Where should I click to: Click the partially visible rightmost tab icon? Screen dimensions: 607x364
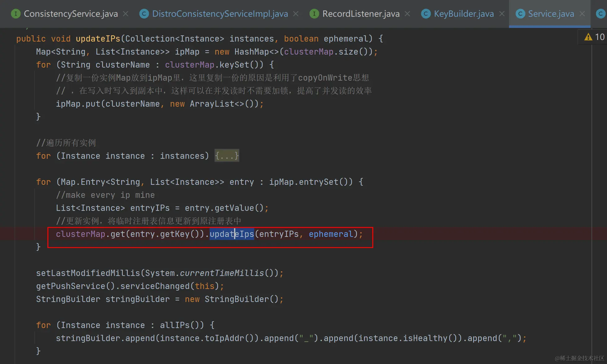(x=600, y=14)
